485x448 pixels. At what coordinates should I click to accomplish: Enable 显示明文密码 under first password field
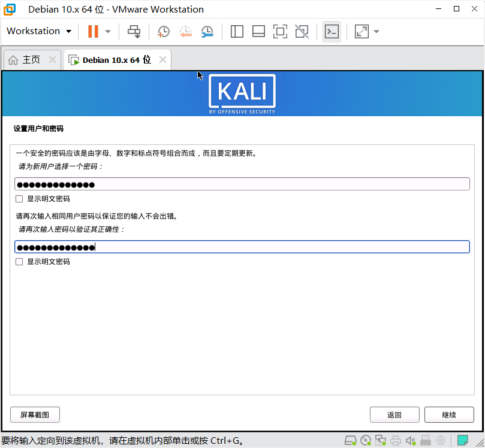(x=19, y=199)
